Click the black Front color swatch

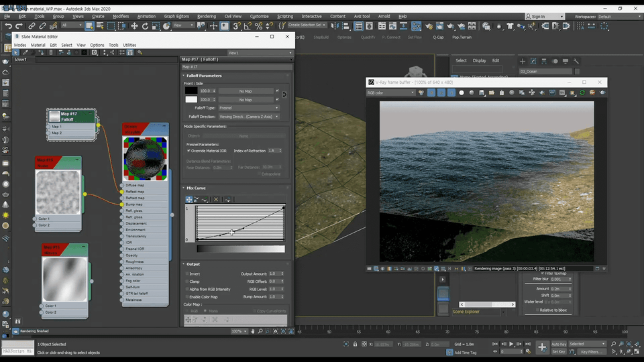(191, 90)
